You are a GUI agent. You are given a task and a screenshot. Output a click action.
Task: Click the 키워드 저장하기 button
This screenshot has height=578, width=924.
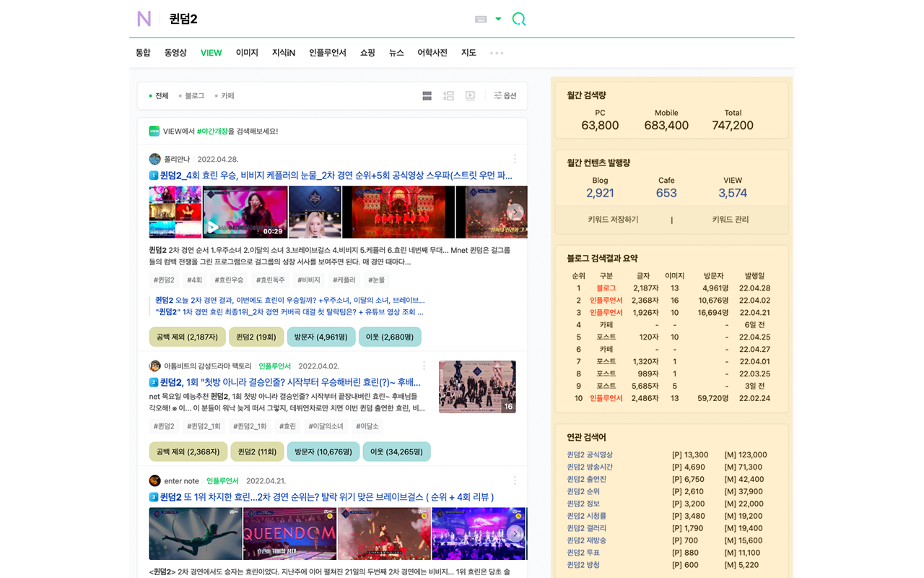(613, 220)
